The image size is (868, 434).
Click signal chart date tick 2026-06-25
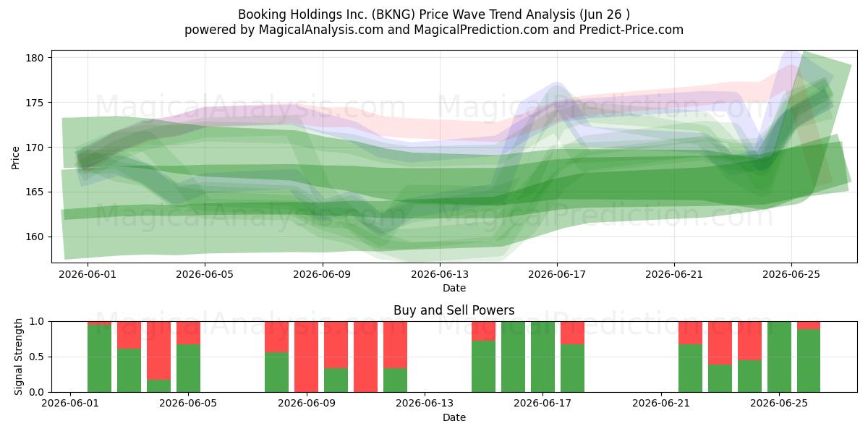(x=780, y=404)
